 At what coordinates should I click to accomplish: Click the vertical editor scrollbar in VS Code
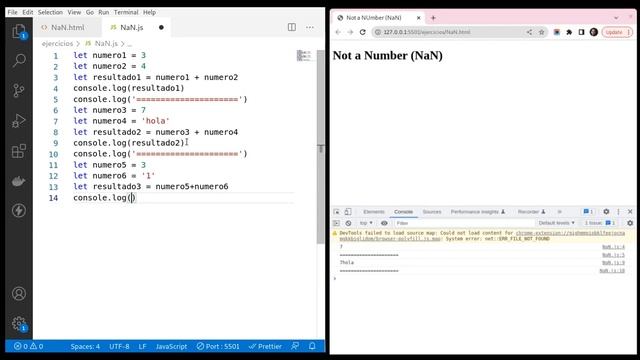point(321,147)
